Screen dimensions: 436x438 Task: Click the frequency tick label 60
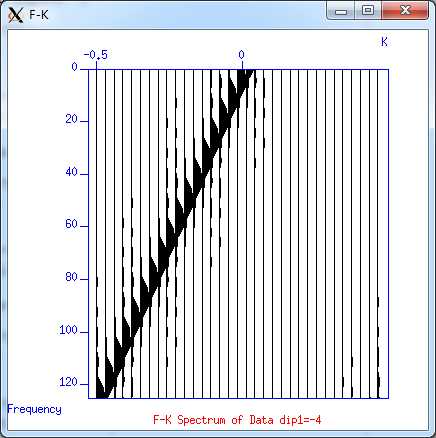coord(71,224)
